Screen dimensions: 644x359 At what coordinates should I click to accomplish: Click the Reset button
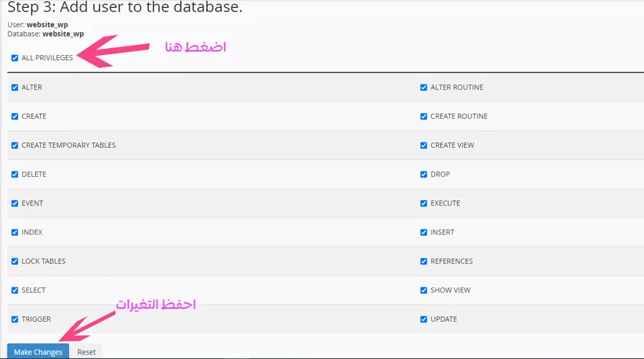pyautogui.click(x=87, y=352)
